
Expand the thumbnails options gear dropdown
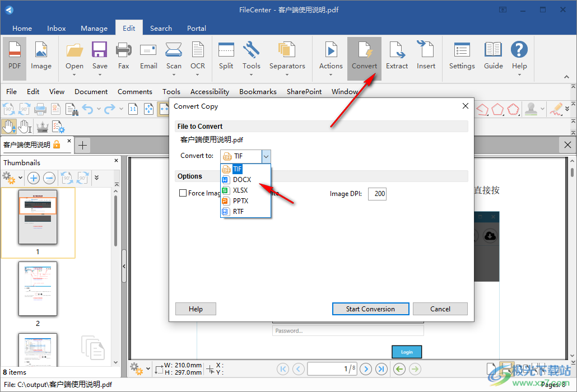[20, 178]
